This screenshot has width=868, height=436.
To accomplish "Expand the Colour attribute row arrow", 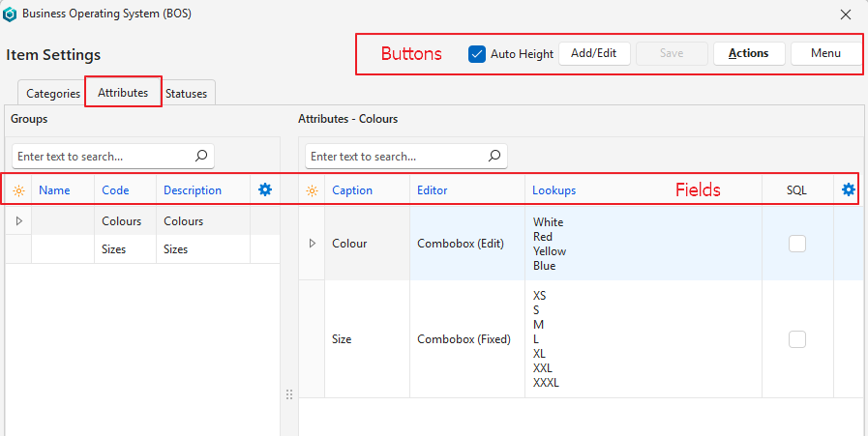I will point(312,244).
